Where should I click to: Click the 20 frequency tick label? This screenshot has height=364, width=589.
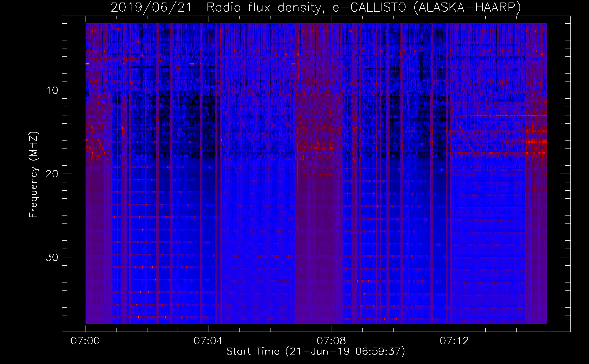coord(52,174)
